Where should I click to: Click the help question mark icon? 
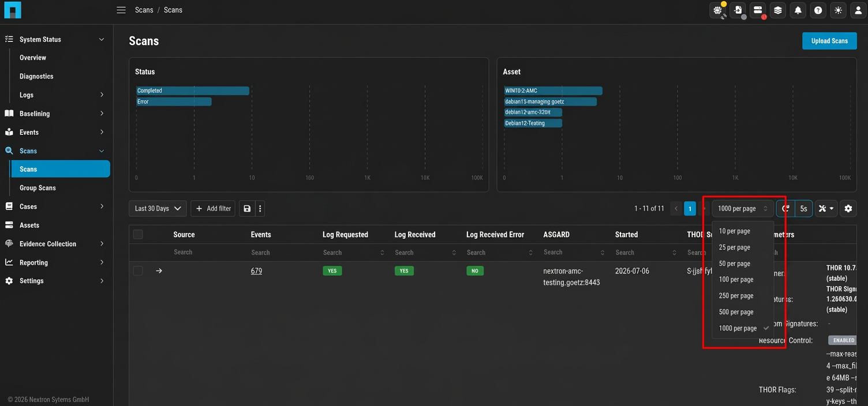[x=818, y=10]
